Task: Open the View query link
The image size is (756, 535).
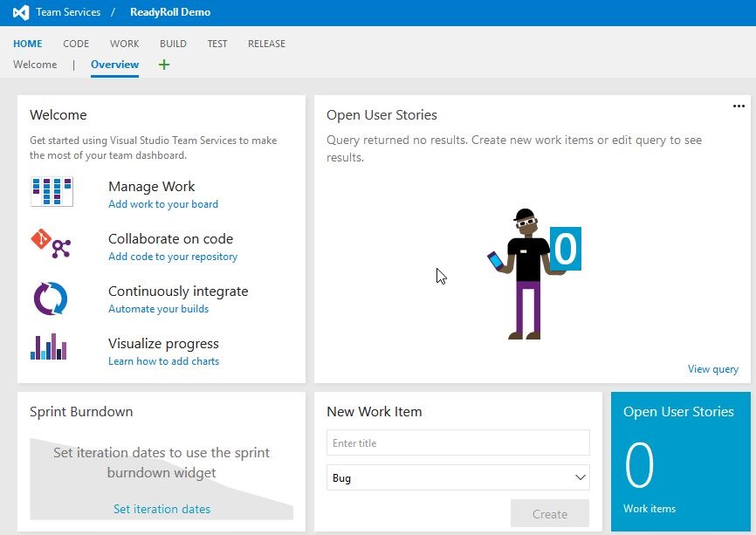Action: tap(712, 369)
